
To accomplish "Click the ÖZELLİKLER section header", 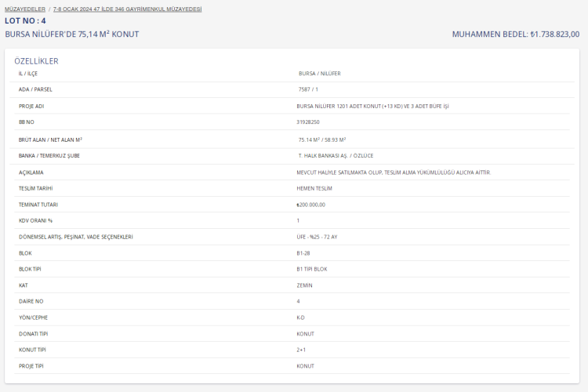I will [36, 60].
